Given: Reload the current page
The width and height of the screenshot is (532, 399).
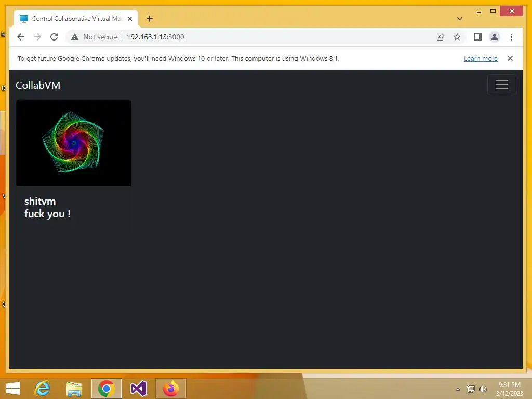Looking at the screenshot, I should 54,37.
